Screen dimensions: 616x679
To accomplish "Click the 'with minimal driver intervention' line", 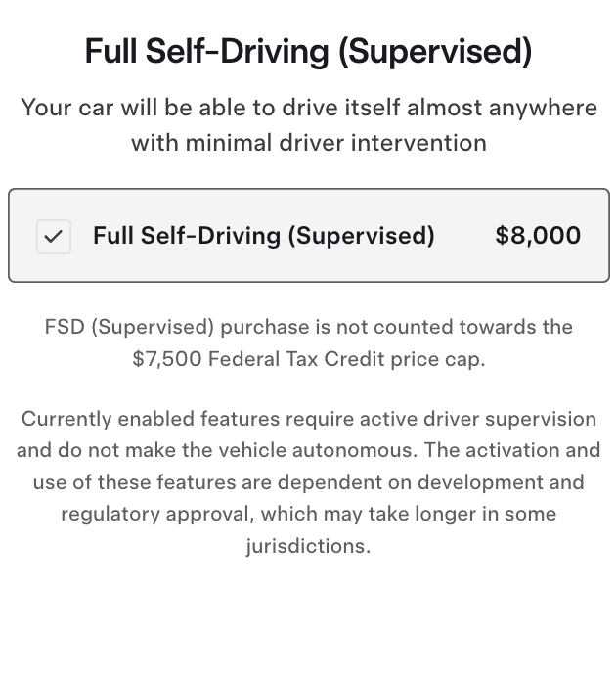I will point(308,142).
